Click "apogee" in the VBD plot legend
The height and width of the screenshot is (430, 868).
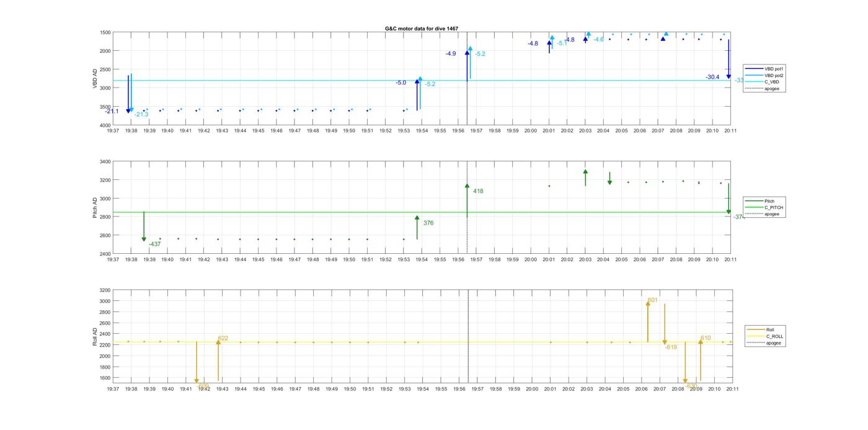[761, 88]
